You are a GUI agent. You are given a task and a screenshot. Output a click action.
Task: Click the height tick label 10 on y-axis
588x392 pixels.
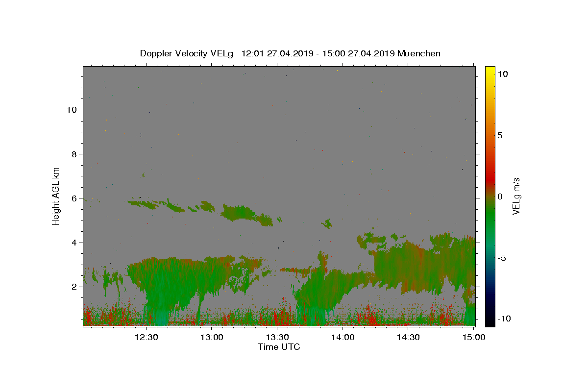coord(72,109)
